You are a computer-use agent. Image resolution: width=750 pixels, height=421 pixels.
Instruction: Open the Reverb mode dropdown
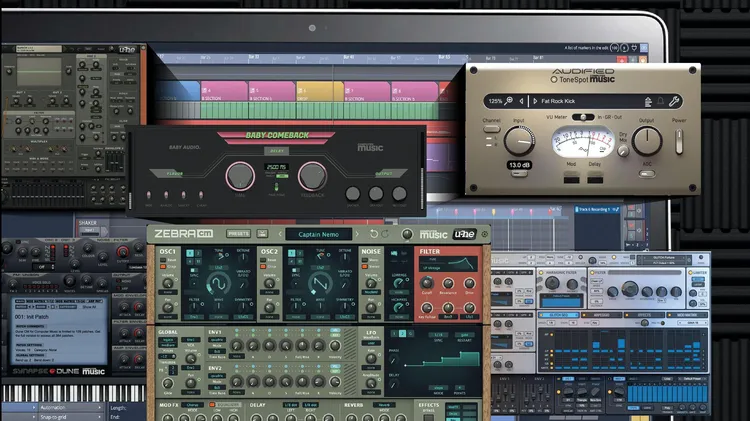384,405
